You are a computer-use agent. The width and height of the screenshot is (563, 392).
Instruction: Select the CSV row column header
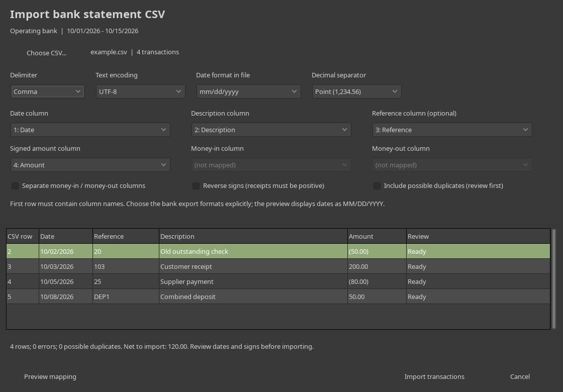coord(23,236)
